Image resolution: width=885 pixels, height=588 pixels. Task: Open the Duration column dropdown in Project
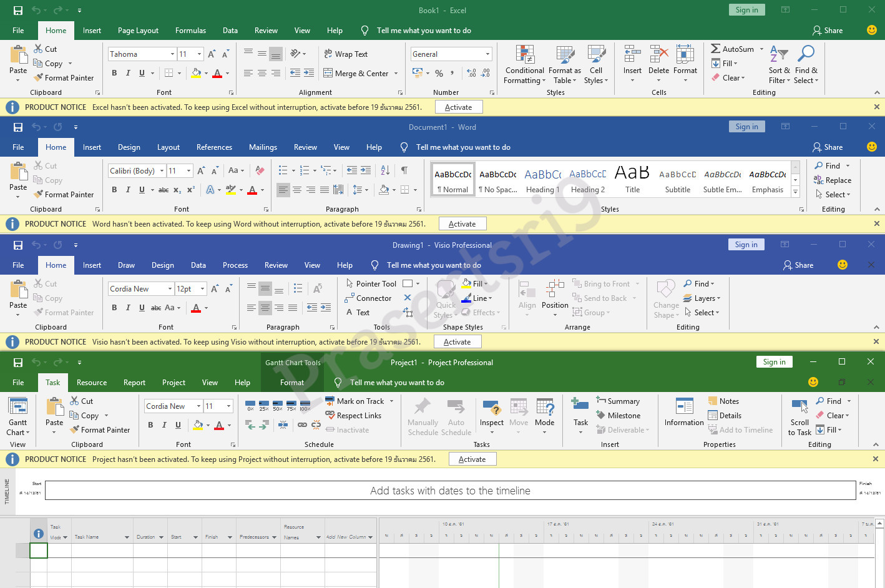pyautogui.click(x=161, y=537)
